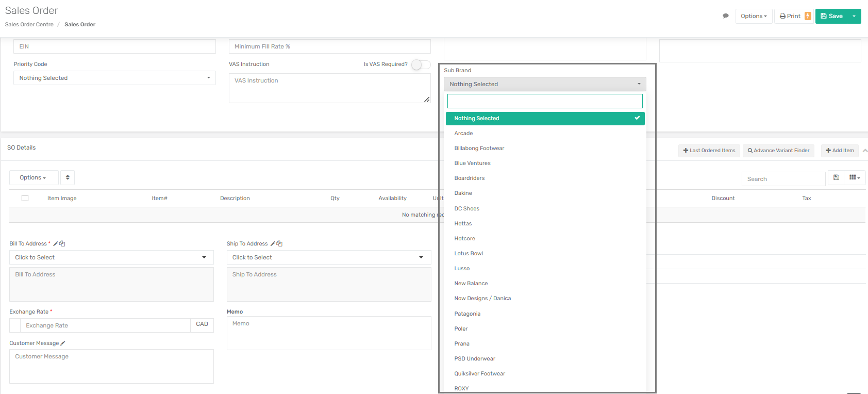Expand the Save button dropdown arrow

pos(854,16)
